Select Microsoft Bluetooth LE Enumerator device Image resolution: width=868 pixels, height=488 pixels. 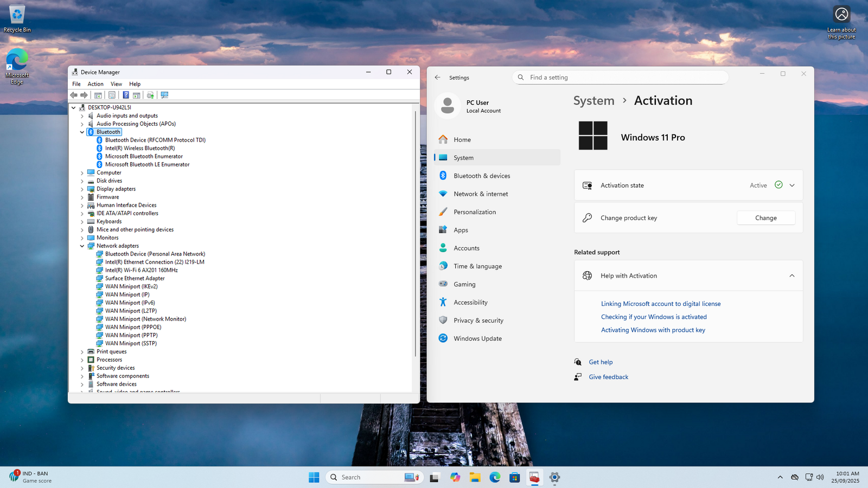147,164
